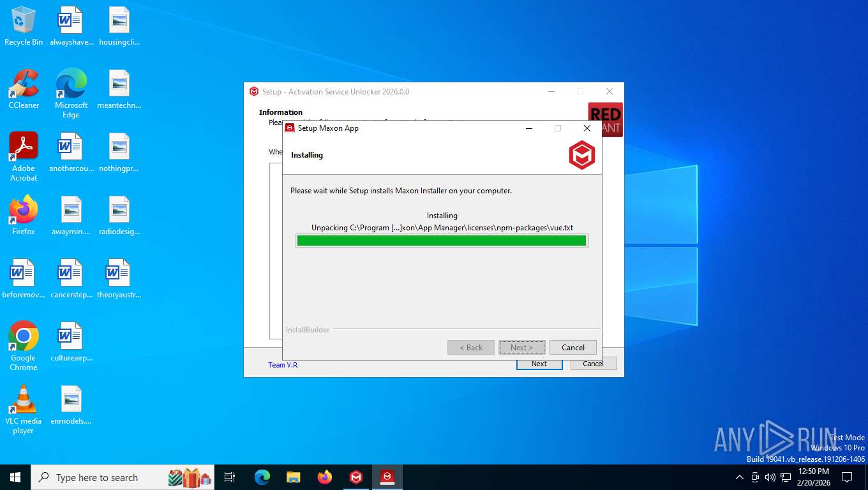Switch to the active Maxon Setup taskbar item

(x=387, y=477)
